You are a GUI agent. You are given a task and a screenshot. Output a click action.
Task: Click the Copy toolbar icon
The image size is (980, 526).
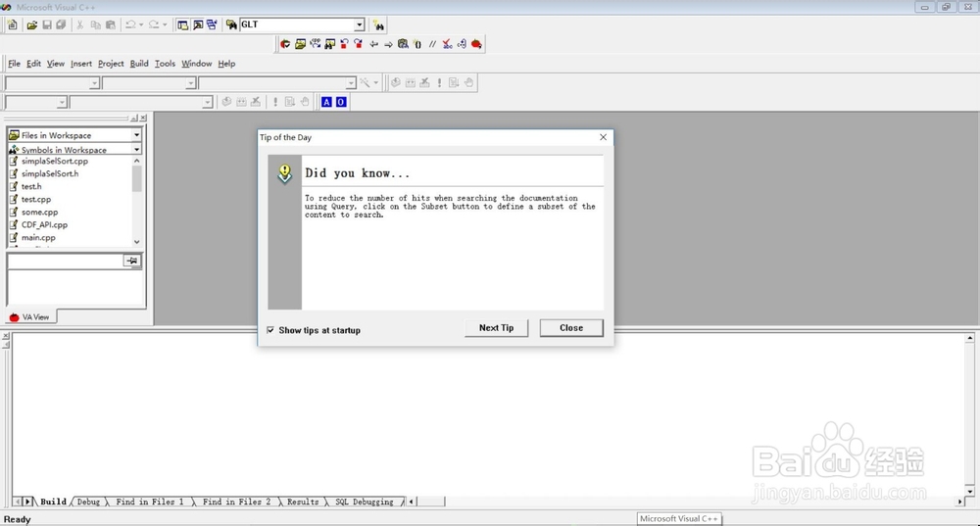(96, 25)
